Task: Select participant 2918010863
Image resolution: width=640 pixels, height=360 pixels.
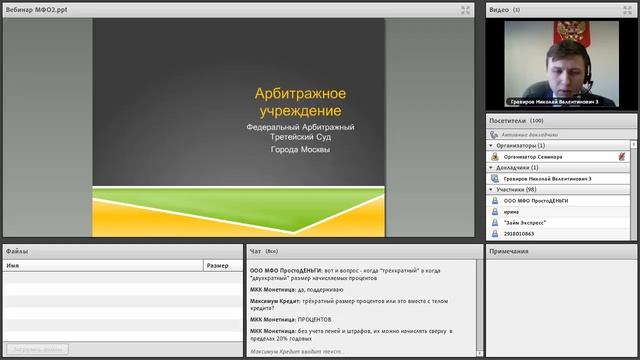Action: [x=558, y=234]
